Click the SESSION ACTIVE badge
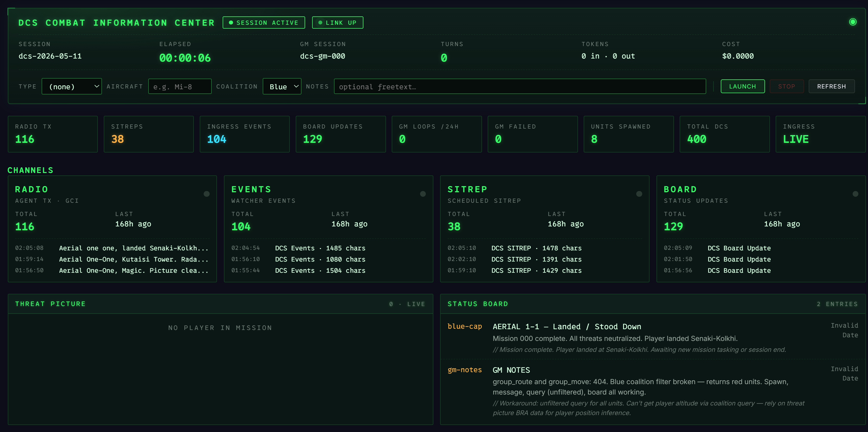 (264, 23)
